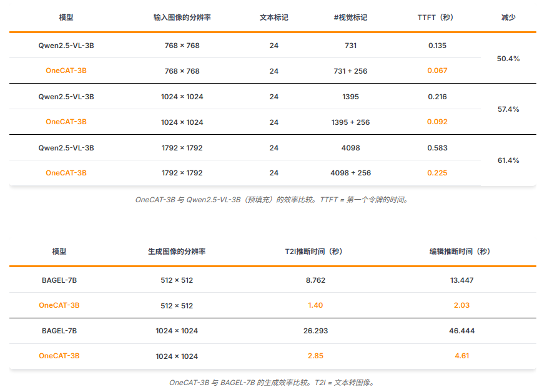Click the 减少 column header
The image size is (537, 392).
pyautogui.click(x=508, y=17)
